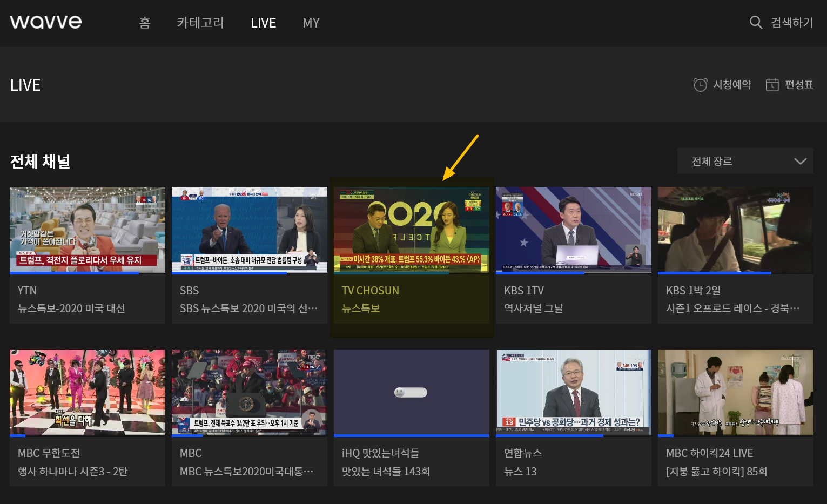
Task: Expand the 전체 장르 dropdown
Action: tap(745, 161)
